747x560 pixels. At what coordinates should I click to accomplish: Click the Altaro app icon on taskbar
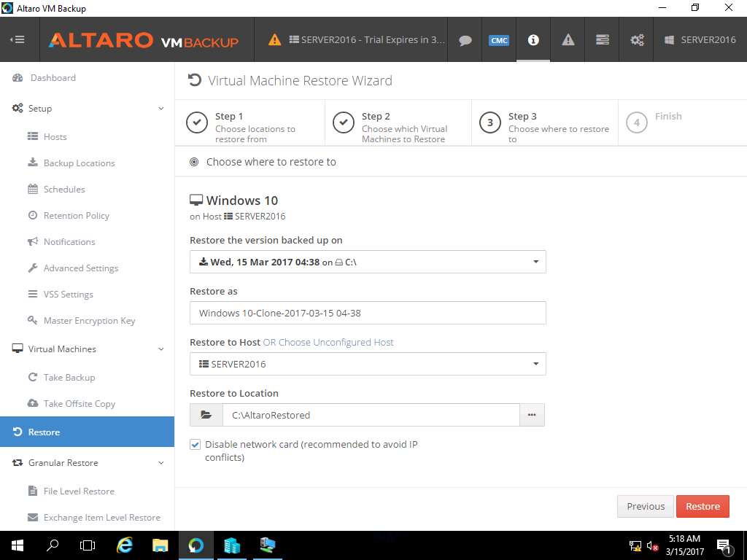click(196, 545)
